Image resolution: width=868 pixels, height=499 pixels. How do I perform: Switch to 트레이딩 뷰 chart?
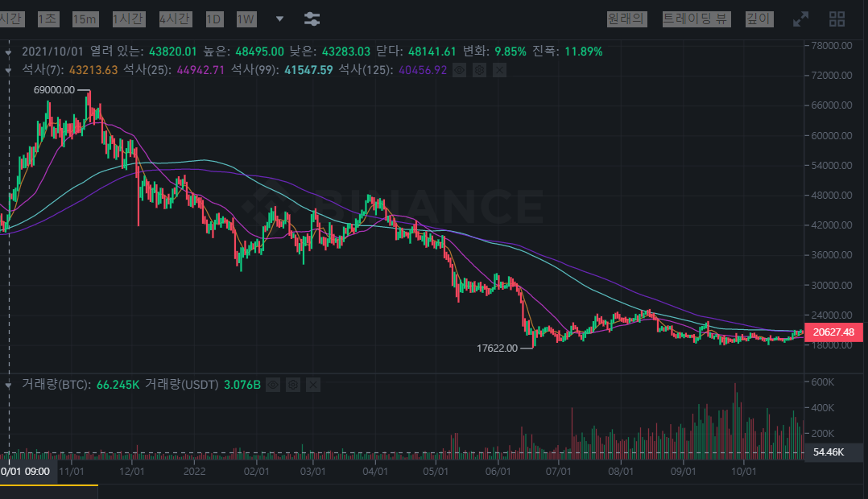(696, 19)
